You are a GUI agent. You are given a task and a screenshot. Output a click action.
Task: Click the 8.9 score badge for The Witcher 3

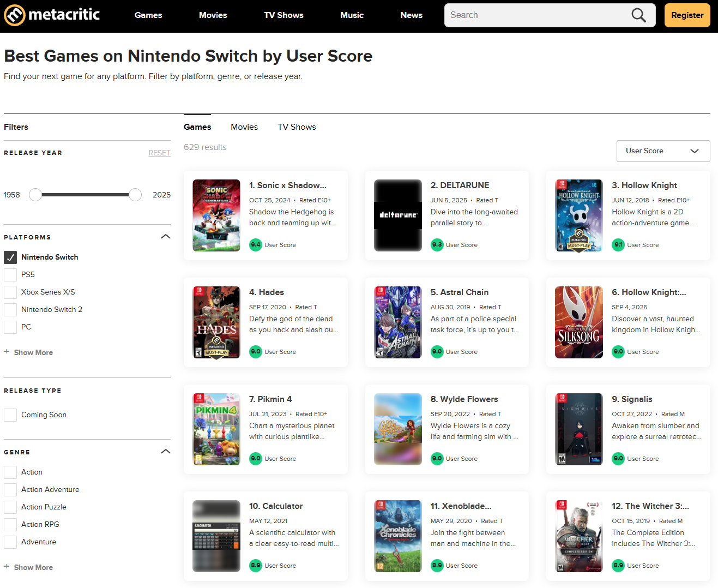click(x=618, y=565)
